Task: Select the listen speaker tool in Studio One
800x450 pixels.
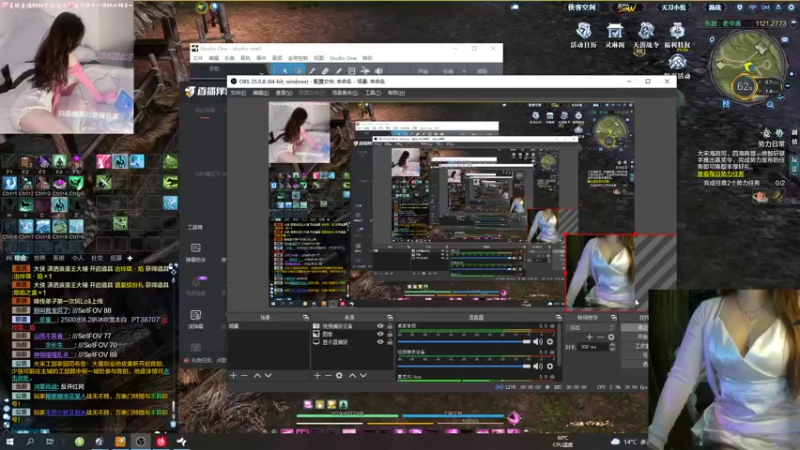Action: coord(379,71)
